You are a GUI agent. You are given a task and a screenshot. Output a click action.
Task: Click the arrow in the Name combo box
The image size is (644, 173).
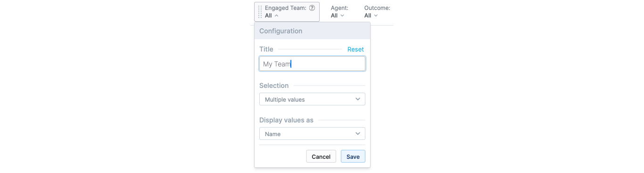(358, 134)
